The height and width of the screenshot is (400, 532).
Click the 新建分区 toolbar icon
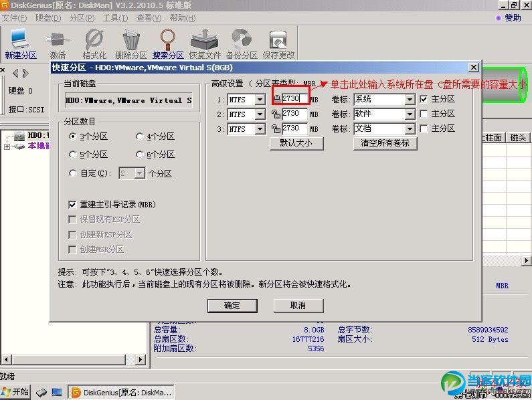click(19, 43)
